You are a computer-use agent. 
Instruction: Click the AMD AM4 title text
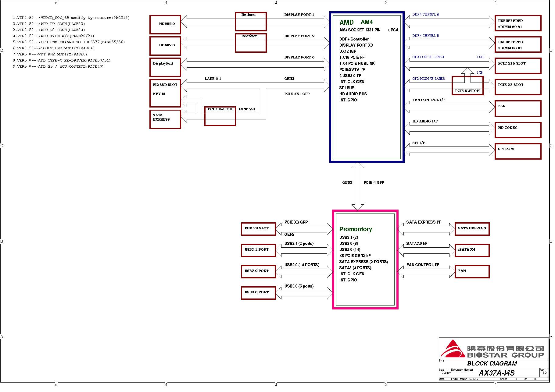(356, 22)
